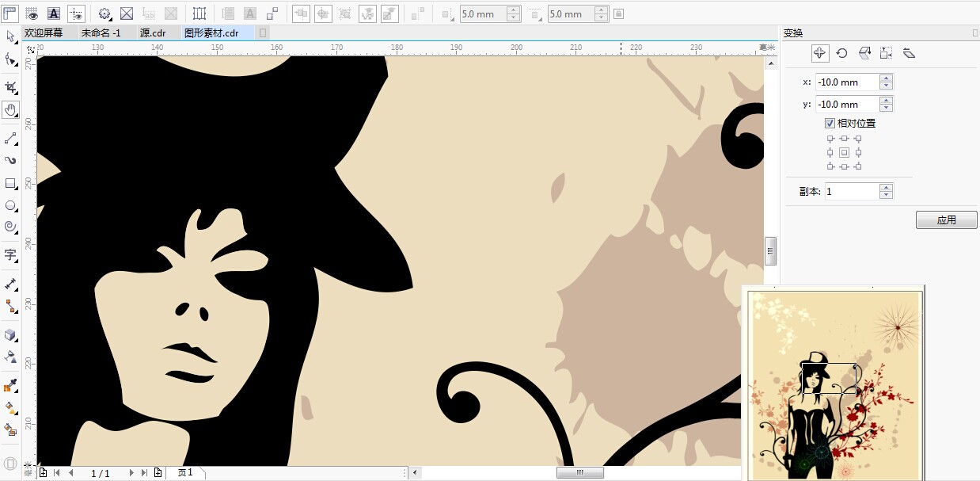The height and width of the screenshot is (481, 980).
Task: Select the Crop tool
Action: (x=10, y=86)
